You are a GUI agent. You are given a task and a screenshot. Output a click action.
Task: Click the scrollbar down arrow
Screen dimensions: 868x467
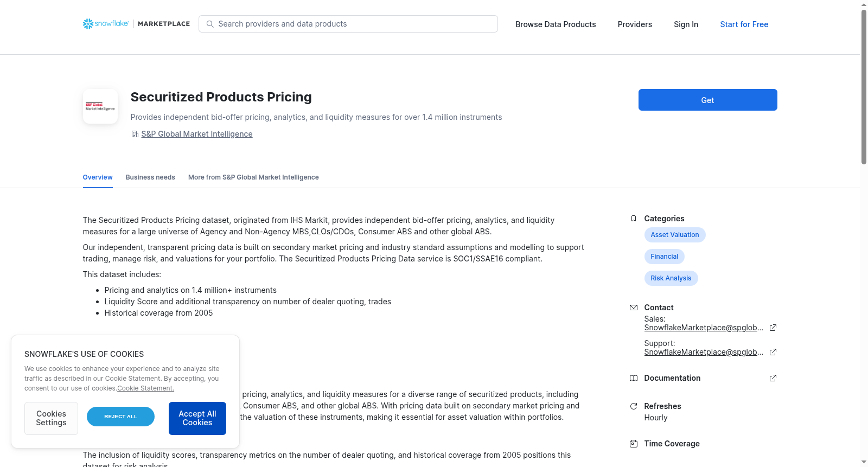pos(864,462)
